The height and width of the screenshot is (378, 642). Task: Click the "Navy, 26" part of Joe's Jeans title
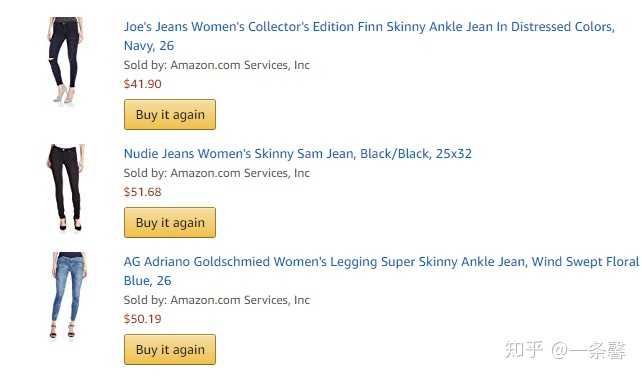[x=149, y=45]
